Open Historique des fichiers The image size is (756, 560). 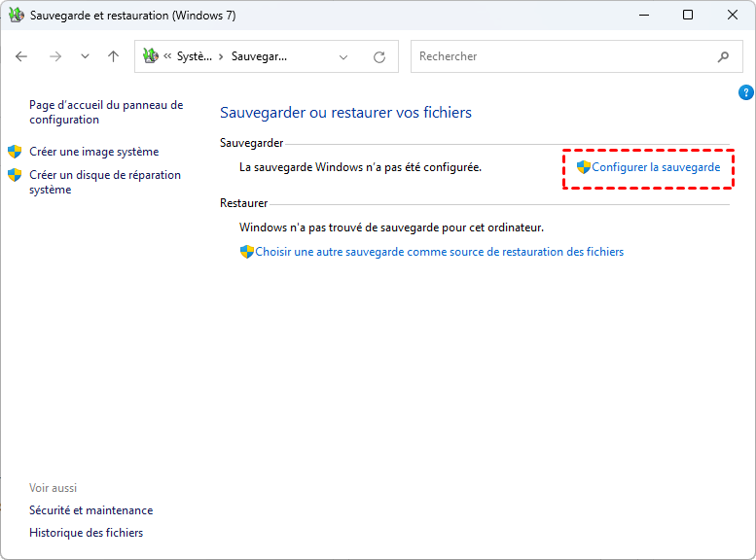coord(87,533)
